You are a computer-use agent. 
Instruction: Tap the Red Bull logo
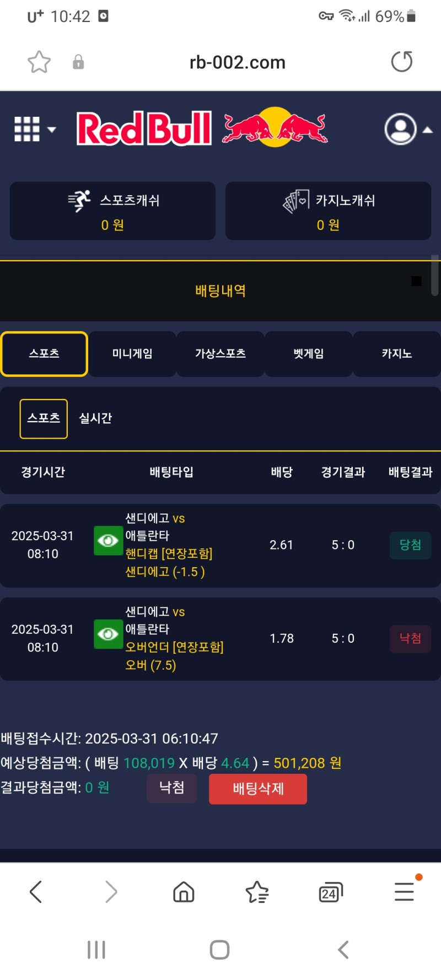tap(202, 128)
